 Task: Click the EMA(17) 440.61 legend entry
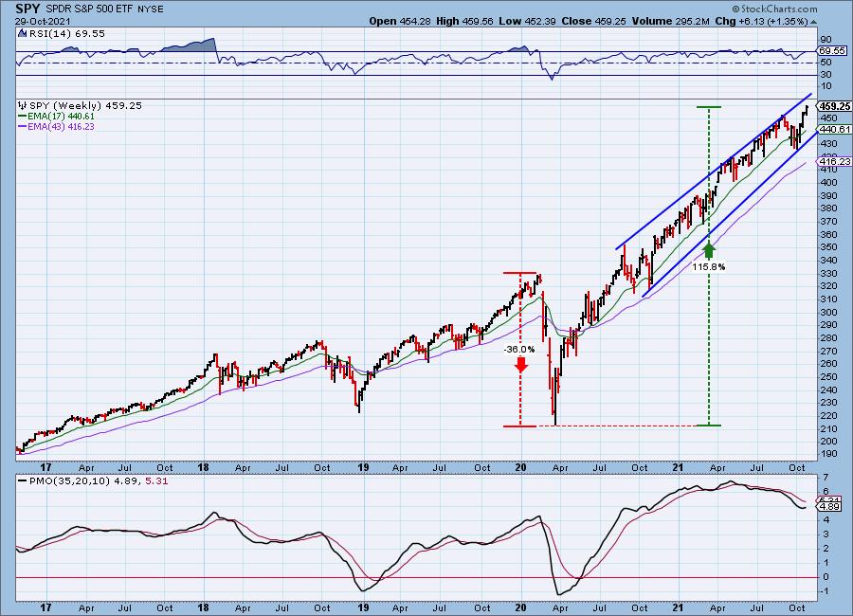pos(63,116)
